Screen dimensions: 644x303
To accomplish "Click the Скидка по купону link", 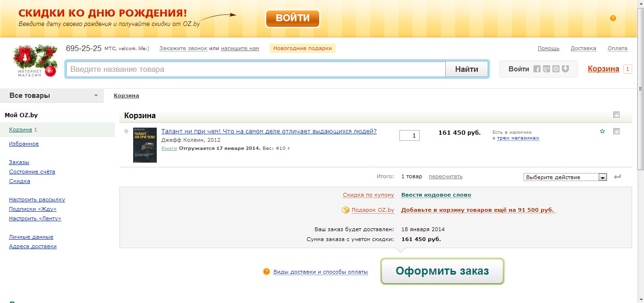I will click(368, 195).
